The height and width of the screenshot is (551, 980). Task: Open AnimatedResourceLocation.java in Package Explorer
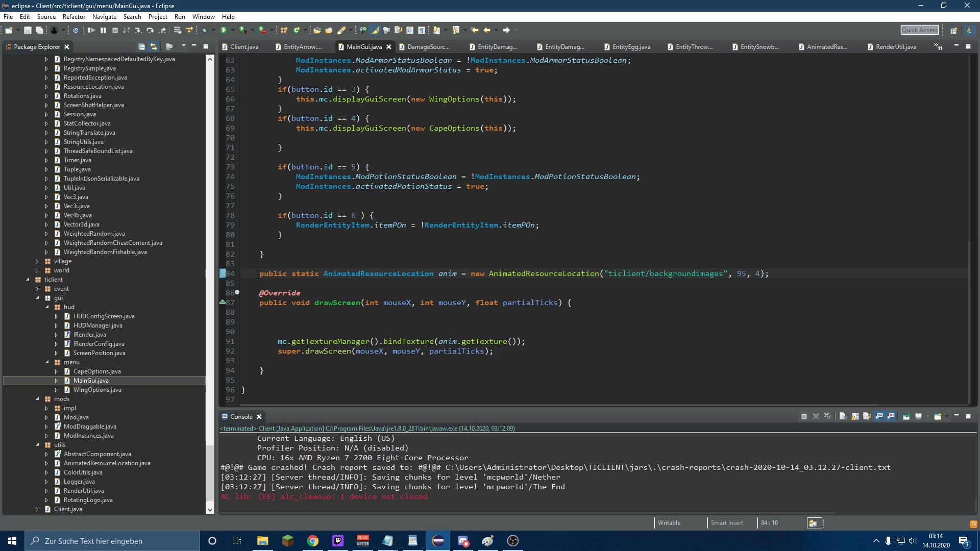coord(107,463)
